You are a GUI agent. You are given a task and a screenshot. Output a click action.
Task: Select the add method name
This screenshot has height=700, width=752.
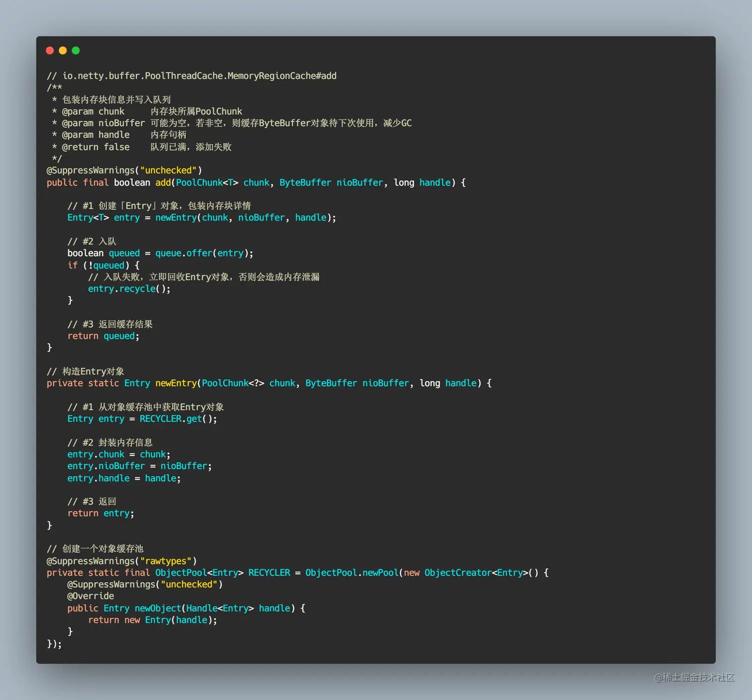[163, 182]
